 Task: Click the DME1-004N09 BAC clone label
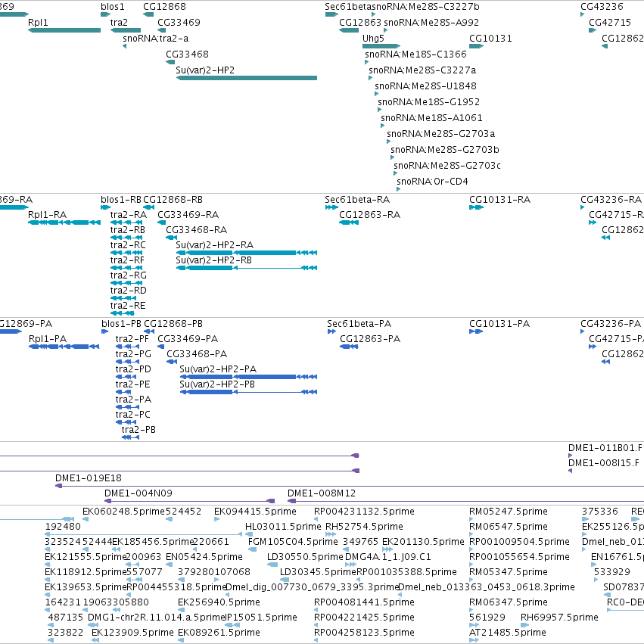(x=138, y=493)
